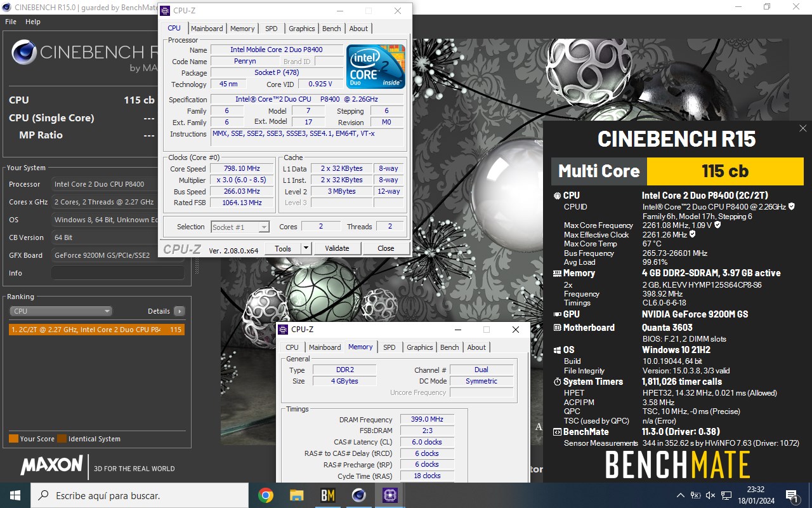
Task: Click the CAS# Latency 6.0 clocks value
Action: tap(428, 442)
